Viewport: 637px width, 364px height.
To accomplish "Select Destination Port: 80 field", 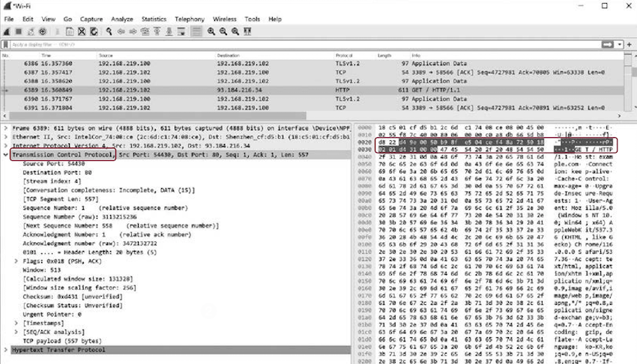I will point(57,172).
